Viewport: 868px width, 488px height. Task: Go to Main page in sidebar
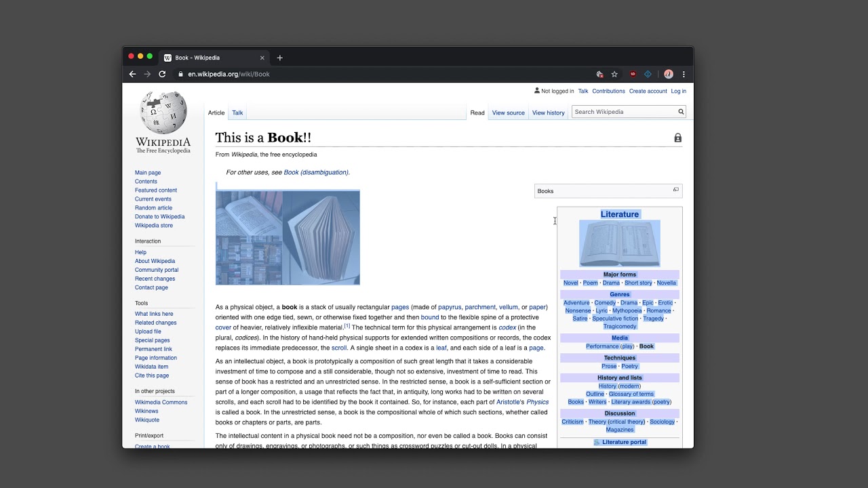(148, 173)
